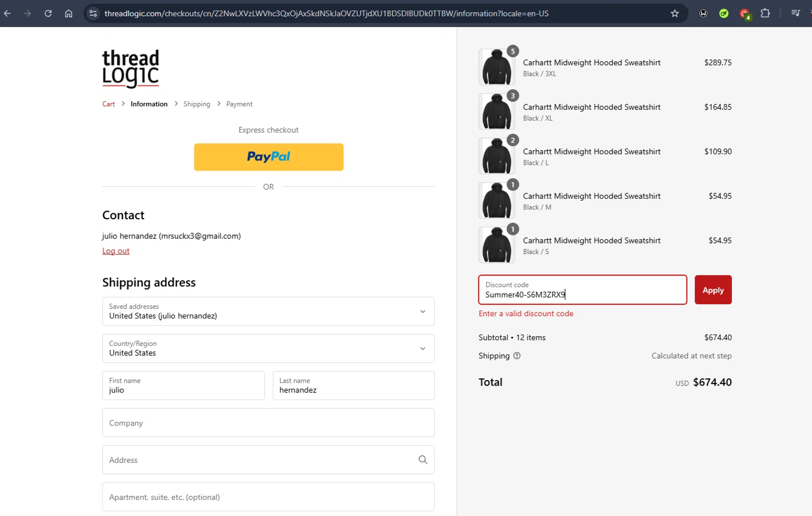Focus the Discount code field
812x516 pixels.
click(582, 290)
